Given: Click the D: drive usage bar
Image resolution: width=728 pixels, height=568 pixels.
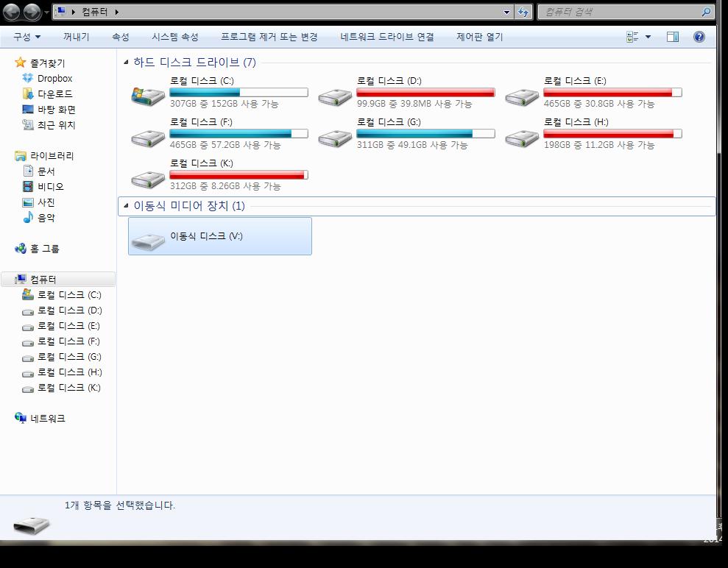Looking at the screenshot, I should click(425, 93).
